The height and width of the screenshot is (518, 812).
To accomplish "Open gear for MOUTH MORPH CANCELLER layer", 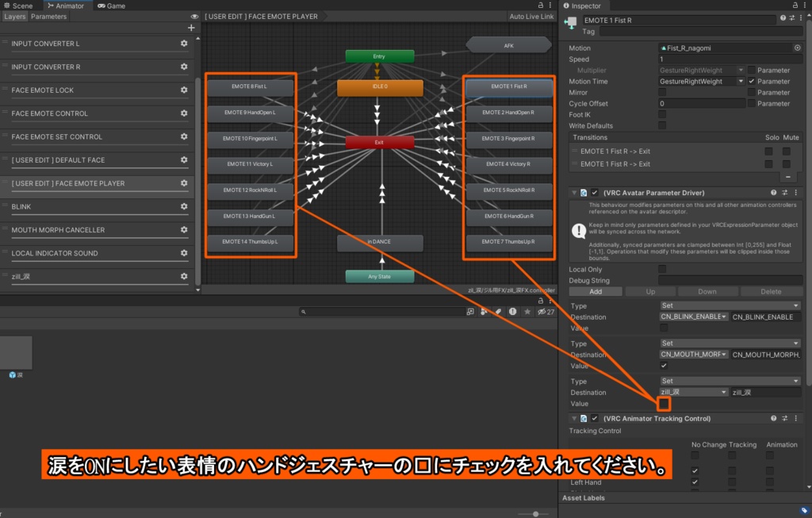I will coord(184,230).
